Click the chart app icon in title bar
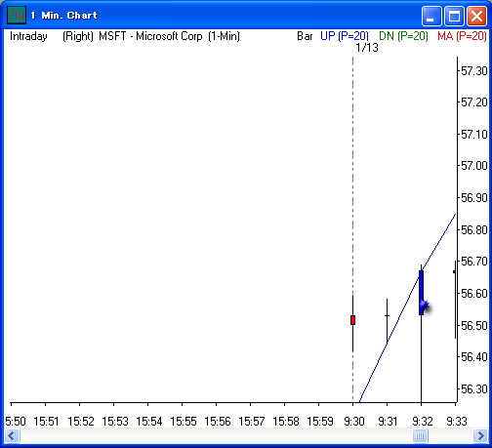Image resolution: width=492 pixels, height=448 pixels. click(16, 16)
